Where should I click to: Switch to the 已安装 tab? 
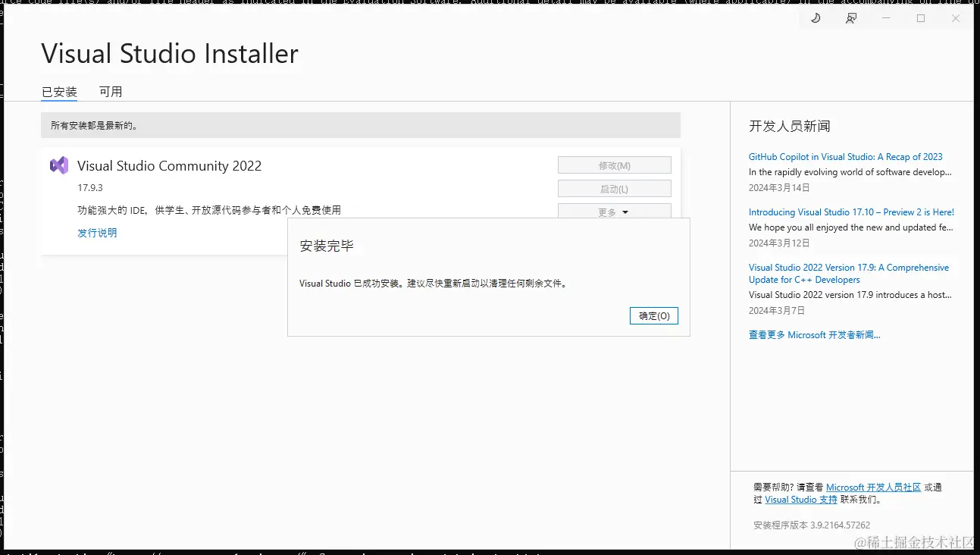tap(59, 92)
